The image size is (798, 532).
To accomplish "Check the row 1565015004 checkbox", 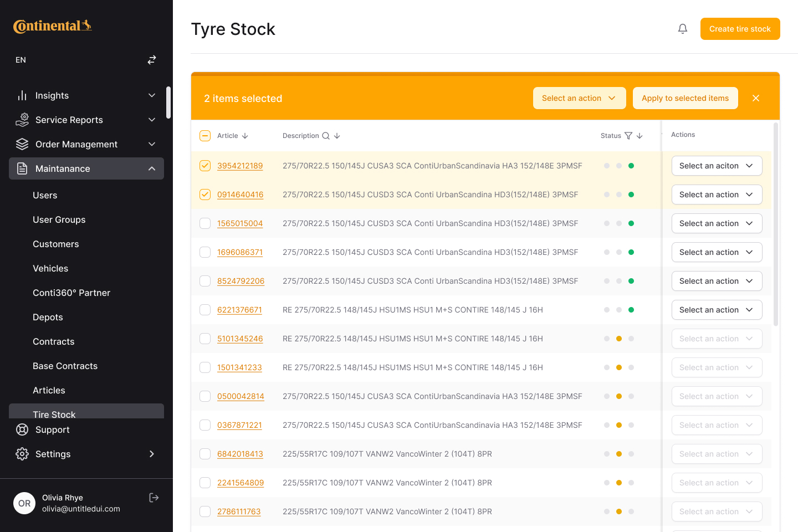I will (x=205, y=223).
